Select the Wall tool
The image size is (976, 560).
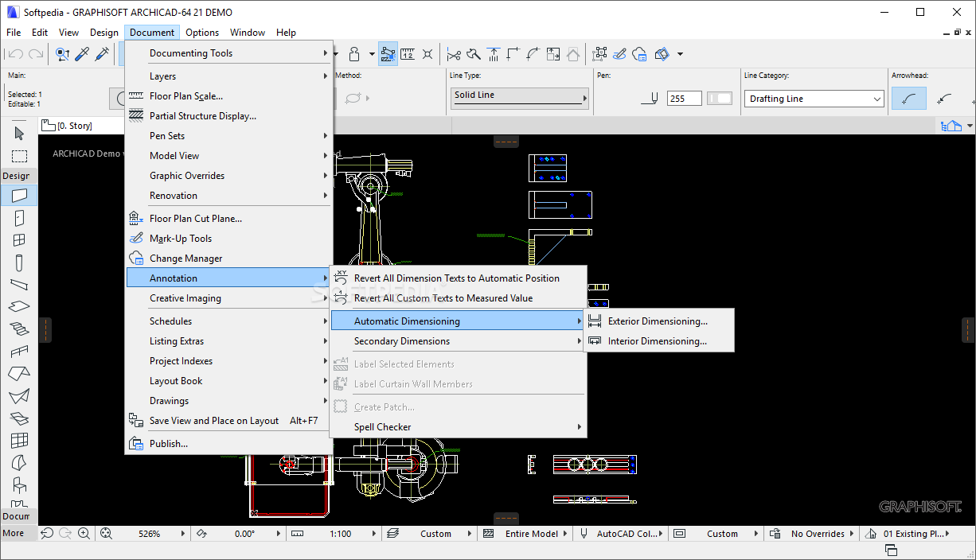pos(19,195)
